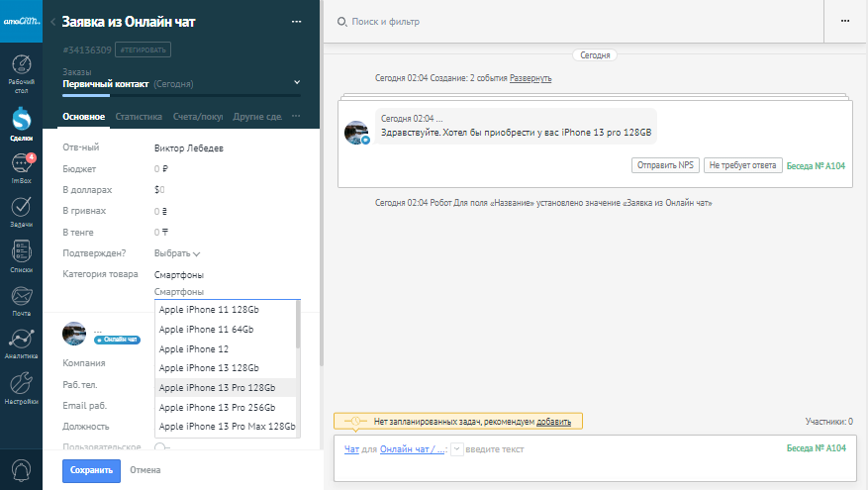This screenshot has width=868, height=490.
Task: Select Apple iPhone 13 Pro 128Gb option
Action: pos(217,387)
